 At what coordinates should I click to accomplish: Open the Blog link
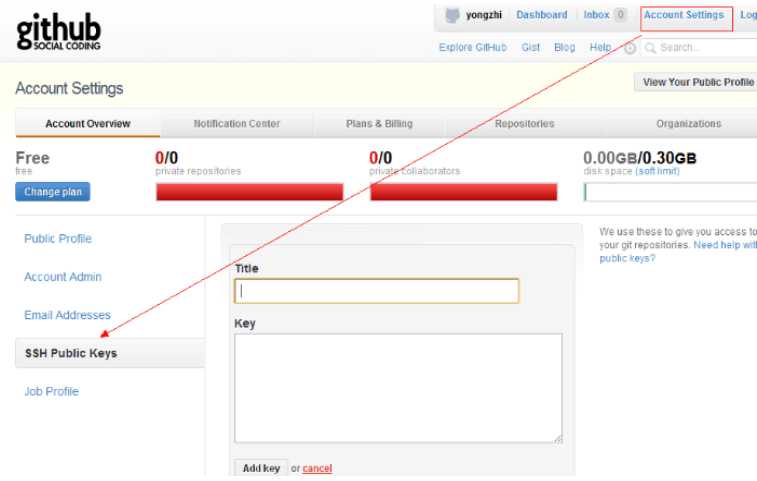point(564,47)
